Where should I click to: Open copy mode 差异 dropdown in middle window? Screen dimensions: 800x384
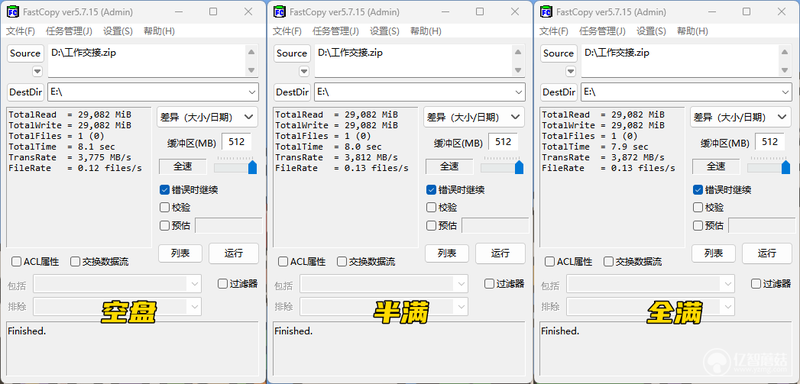click(474, 117)
